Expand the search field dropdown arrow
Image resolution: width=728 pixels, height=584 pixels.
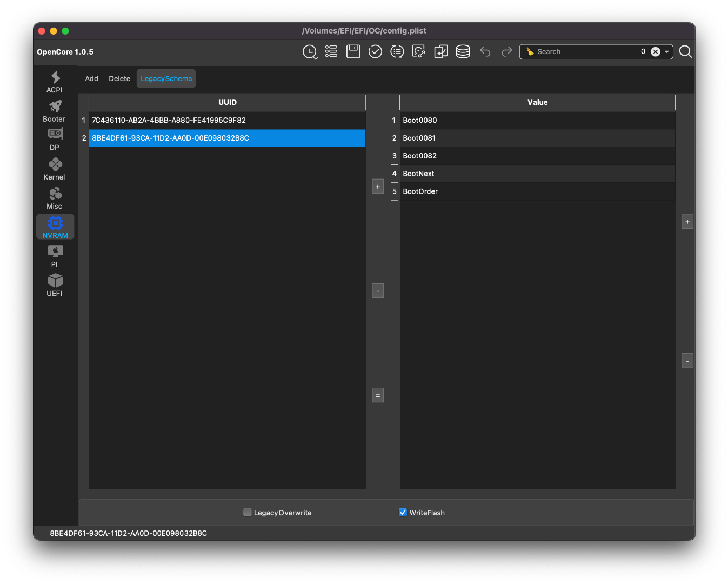click(667, 52)
